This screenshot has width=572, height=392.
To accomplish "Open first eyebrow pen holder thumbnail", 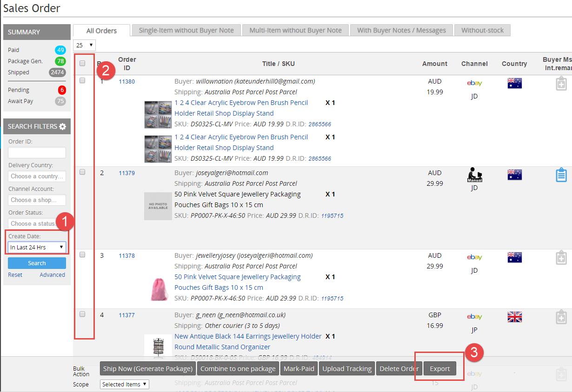I will (x=158, y=115).
